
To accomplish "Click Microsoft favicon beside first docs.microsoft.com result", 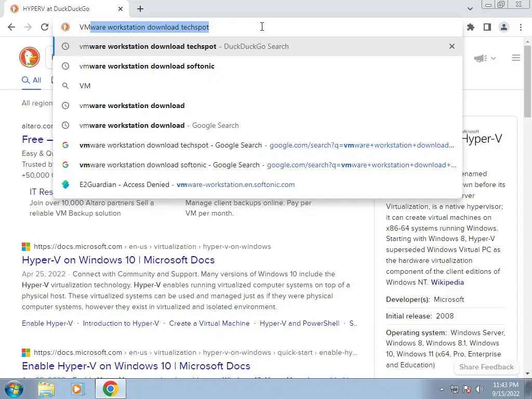I will tap(26, 247).
